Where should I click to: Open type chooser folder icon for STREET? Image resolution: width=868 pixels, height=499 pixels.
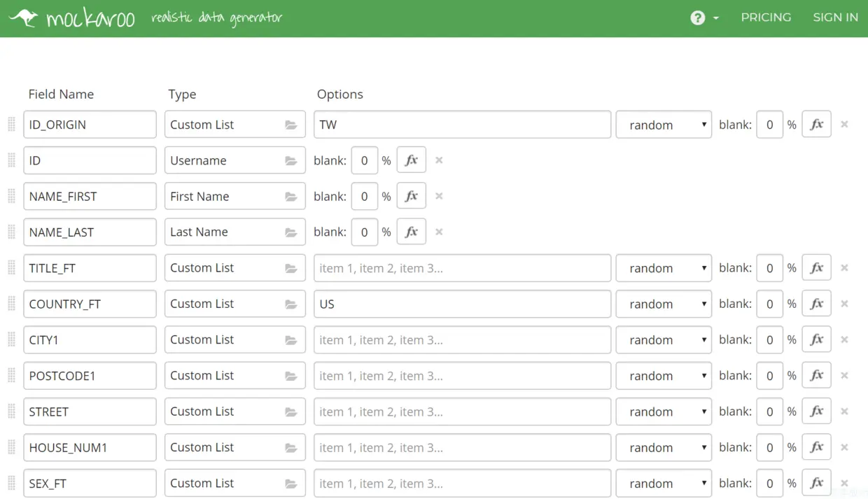coord(291,412)
